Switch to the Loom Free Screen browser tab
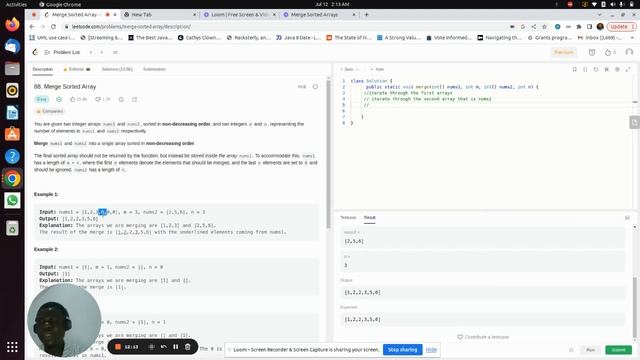This screenshot has width=640, height=360. [x=239, y=14]
